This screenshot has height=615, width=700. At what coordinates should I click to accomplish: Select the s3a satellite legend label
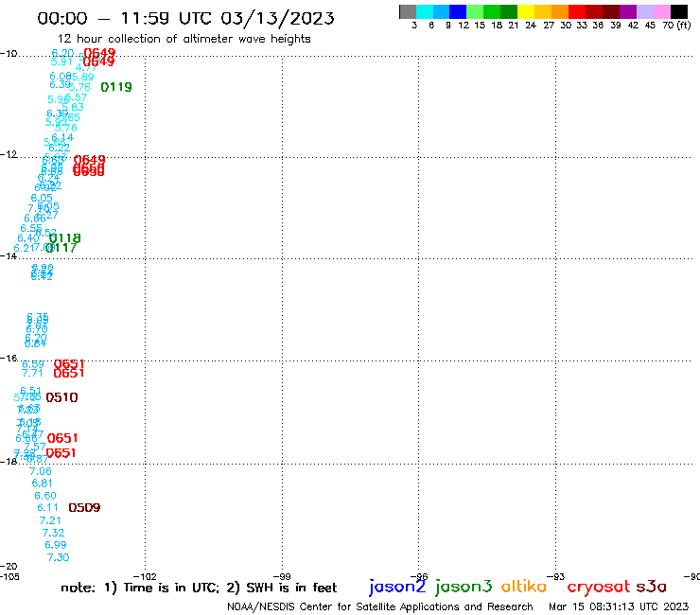point(651,587)
